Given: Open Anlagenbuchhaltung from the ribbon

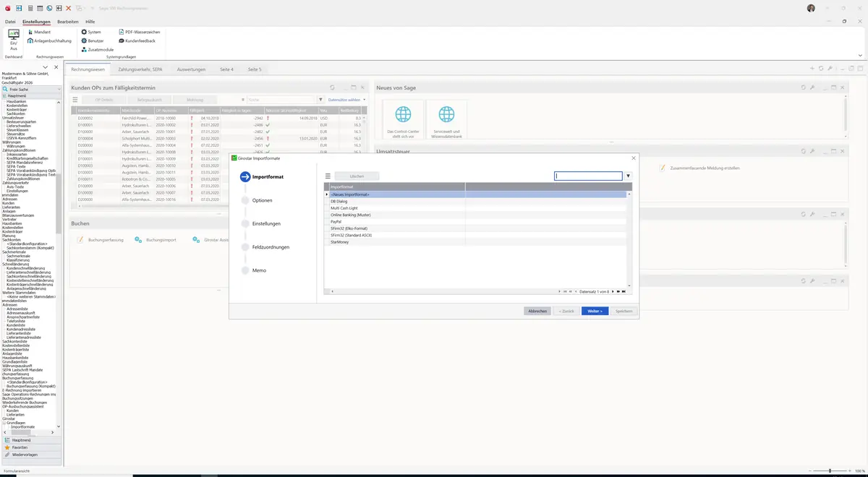Looking at the screenshot, I should 49,40.
